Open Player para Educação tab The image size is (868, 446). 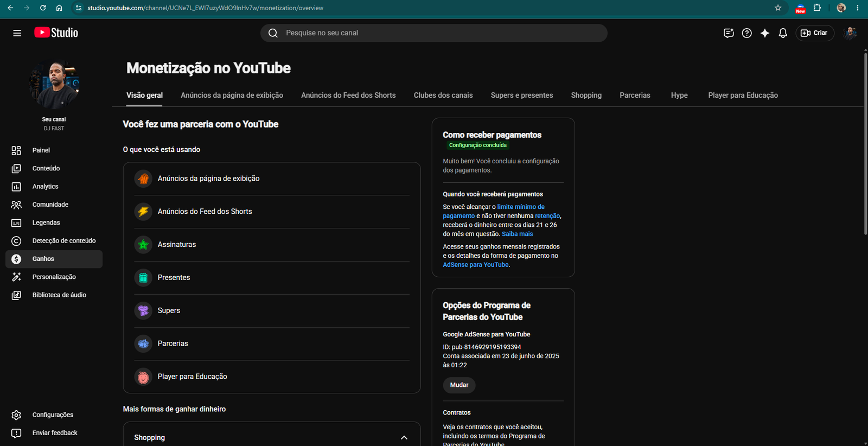point(743,95)
